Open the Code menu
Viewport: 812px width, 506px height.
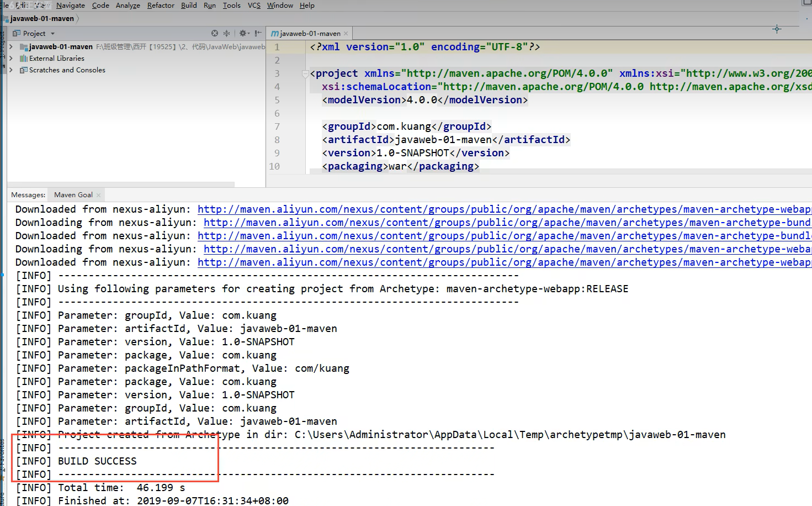tap(100, 6)
